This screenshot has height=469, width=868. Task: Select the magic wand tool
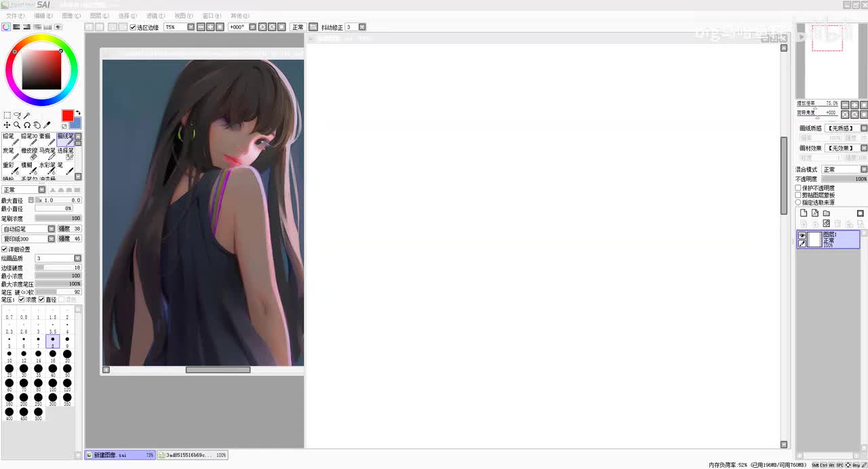point(27,115)
